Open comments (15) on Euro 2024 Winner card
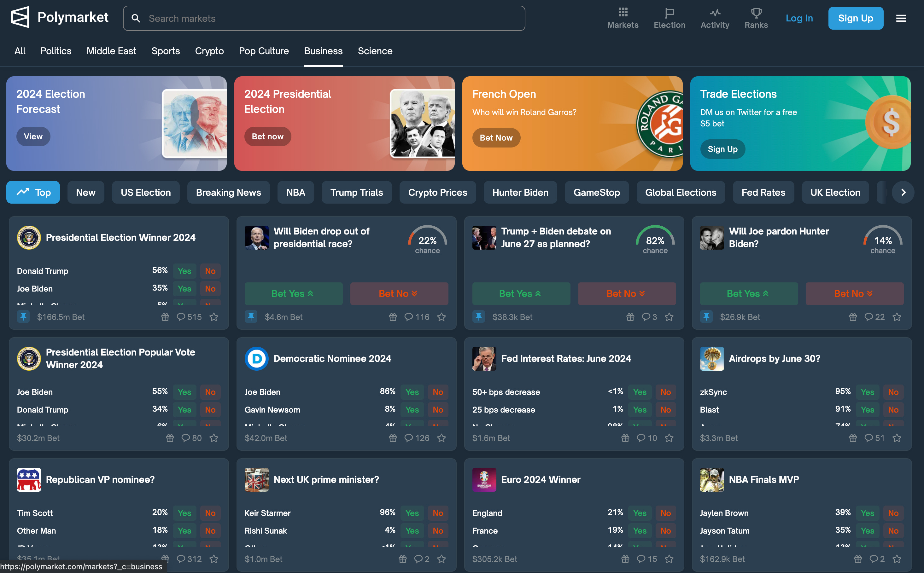Image resolution: width=924 pixels, height=573 pixels. coord(647,559)
